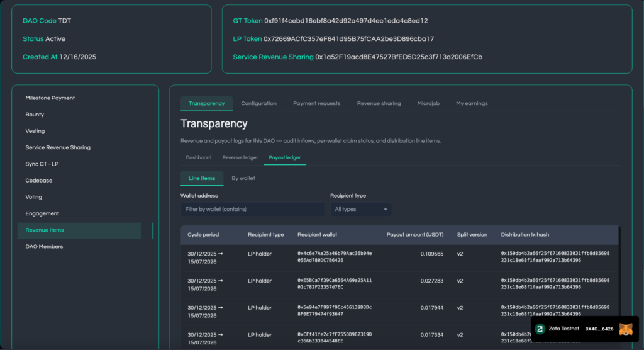644x350 pixels.
Task: Click tx hash in the 0.109565 row
Action: 555,257
